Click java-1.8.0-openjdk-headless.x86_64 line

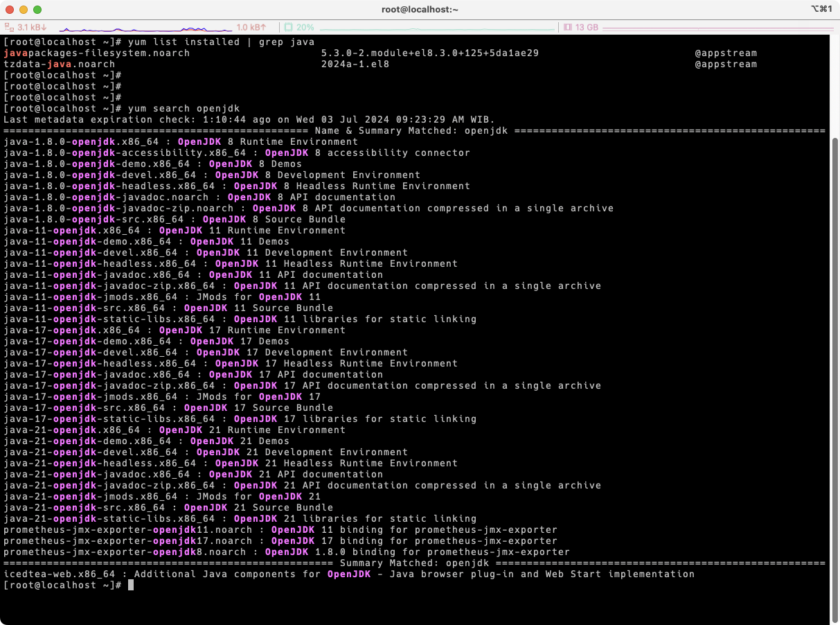coord(236,186)
